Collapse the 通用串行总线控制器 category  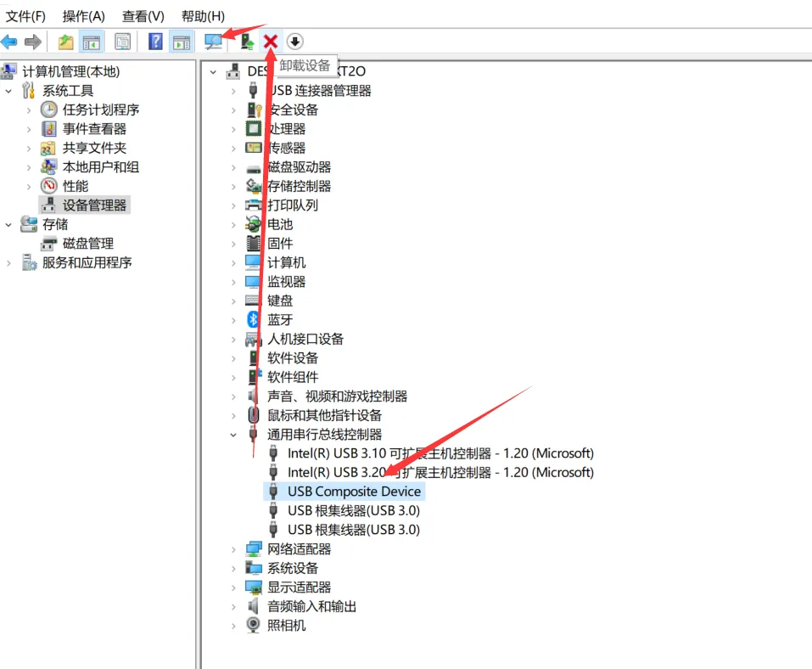point(233,435)
